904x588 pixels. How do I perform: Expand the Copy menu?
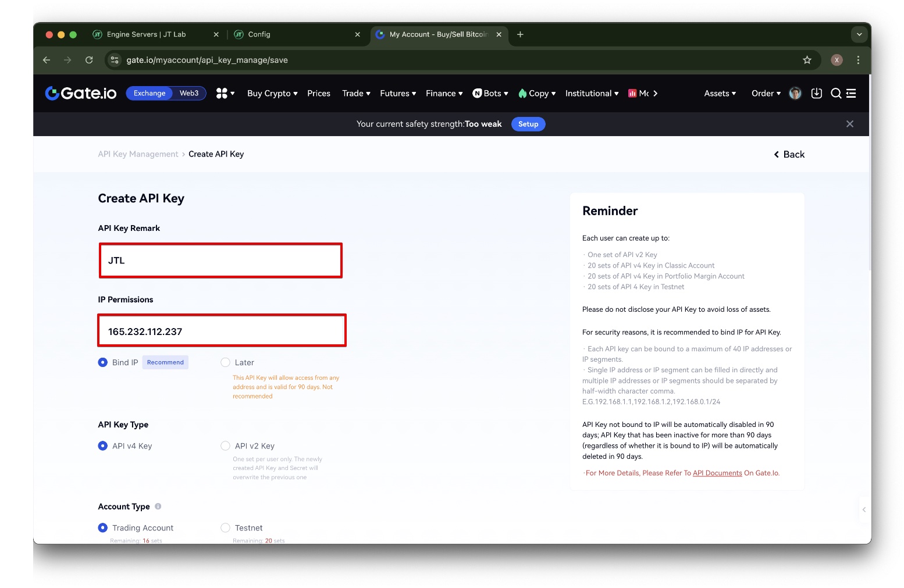click(x=537, y=93)
